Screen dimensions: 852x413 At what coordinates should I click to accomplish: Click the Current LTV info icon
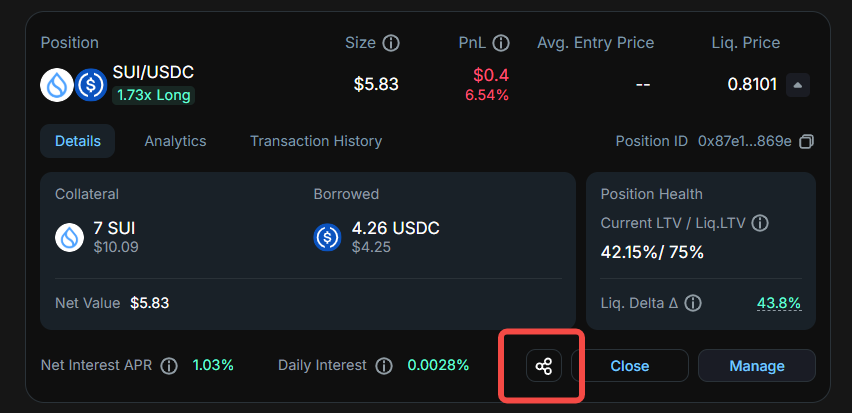[760, 223]
